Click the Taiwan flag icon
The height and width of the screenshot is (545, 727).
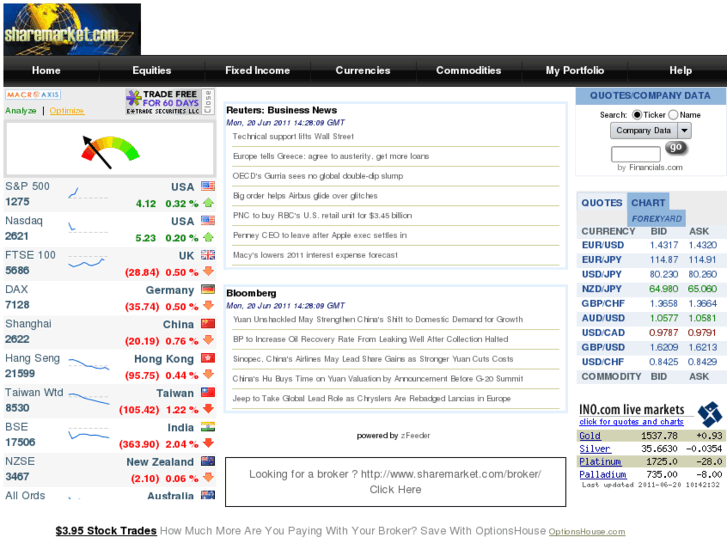(208, 392)
